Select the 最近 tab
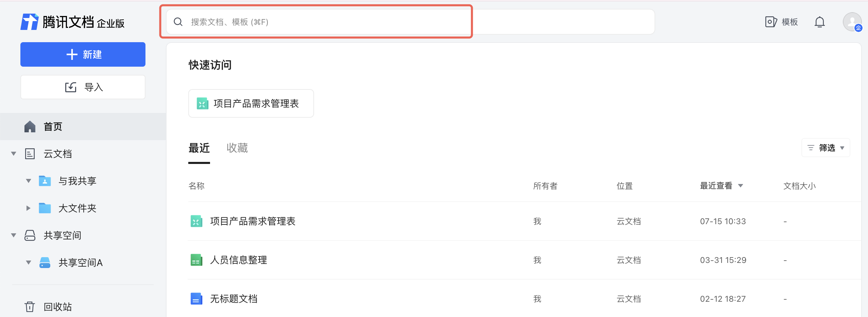This screenshot has width=868, height=317. [199, 148]
